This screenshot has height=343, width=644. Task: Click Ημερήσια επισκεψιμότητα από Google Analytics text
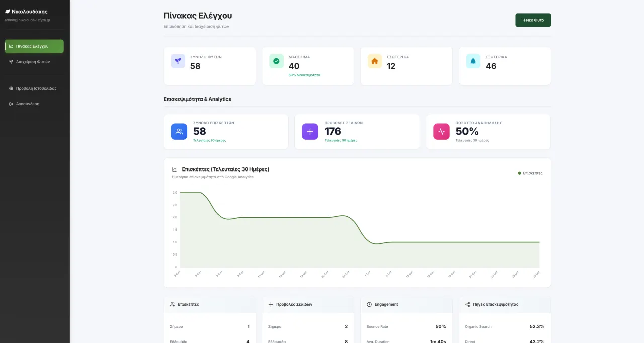[x=212, y=177]
